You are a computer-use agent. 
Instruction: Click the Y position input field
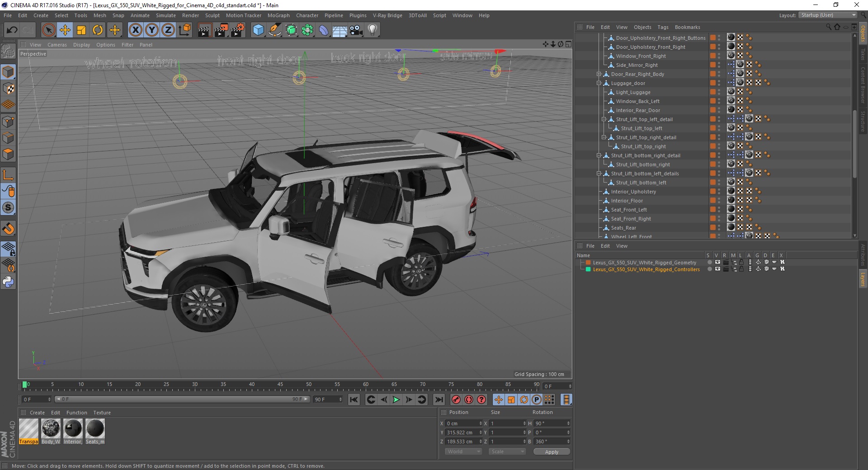click(x=463, y=432)
